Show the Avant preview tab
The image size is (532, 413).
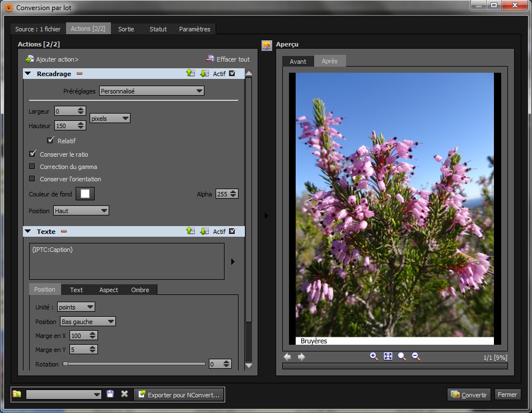tap(298, 62)
